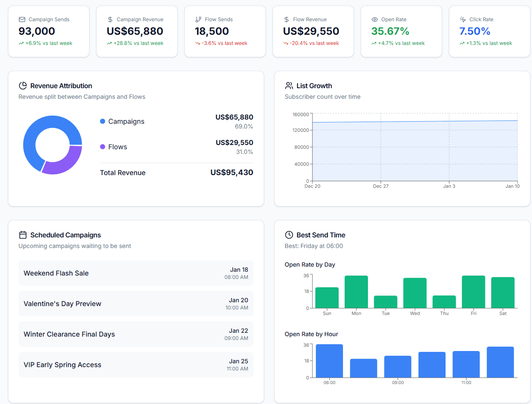Click the clock icon beside Best Send Time
This screenshot has width=532, height=404.
click(289, 234)
